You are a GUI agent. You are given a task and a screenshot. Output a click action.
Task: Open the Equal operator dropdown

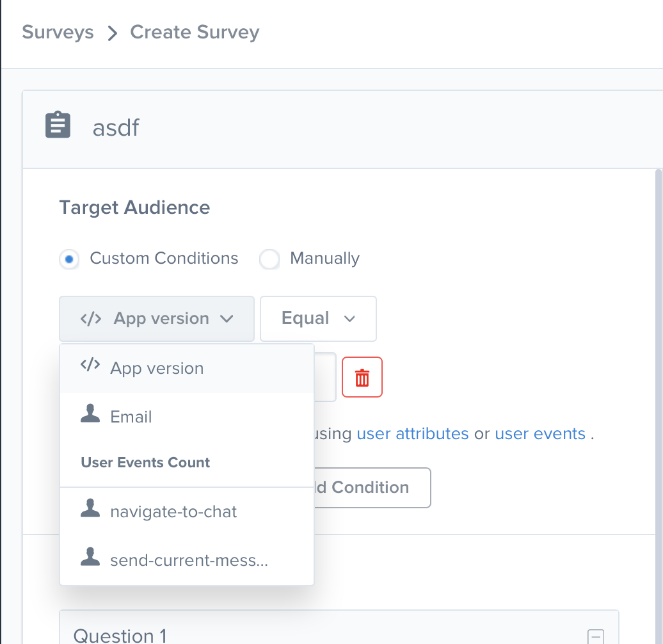coord(318,319)
